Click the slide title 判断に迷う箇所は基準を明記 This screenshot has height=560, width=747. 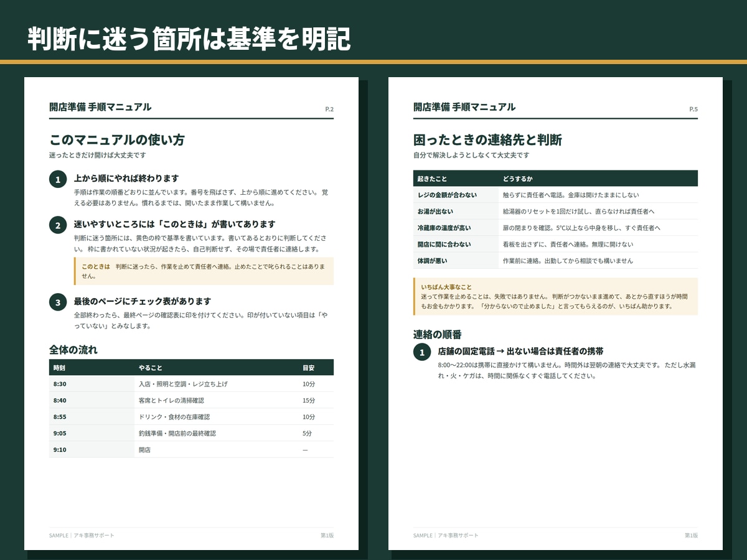(189, 39)
